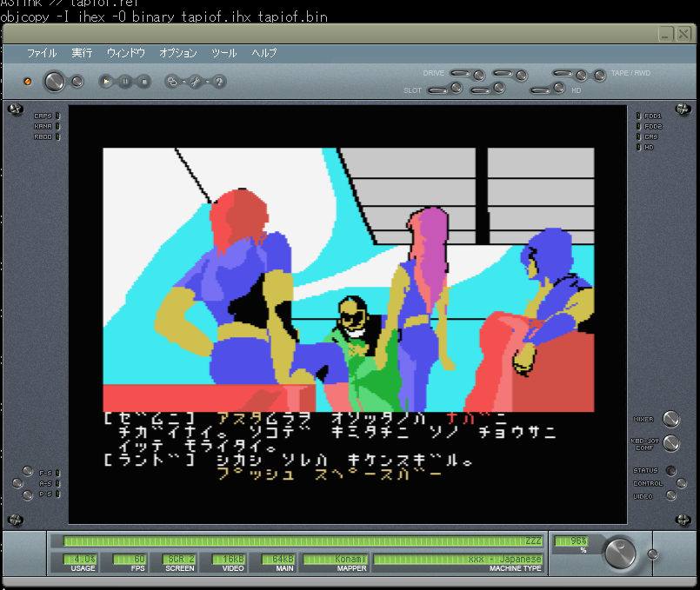Expand the arrow next to link icon
This screenshot has height=590, width=700.
(x=184, y=82)
